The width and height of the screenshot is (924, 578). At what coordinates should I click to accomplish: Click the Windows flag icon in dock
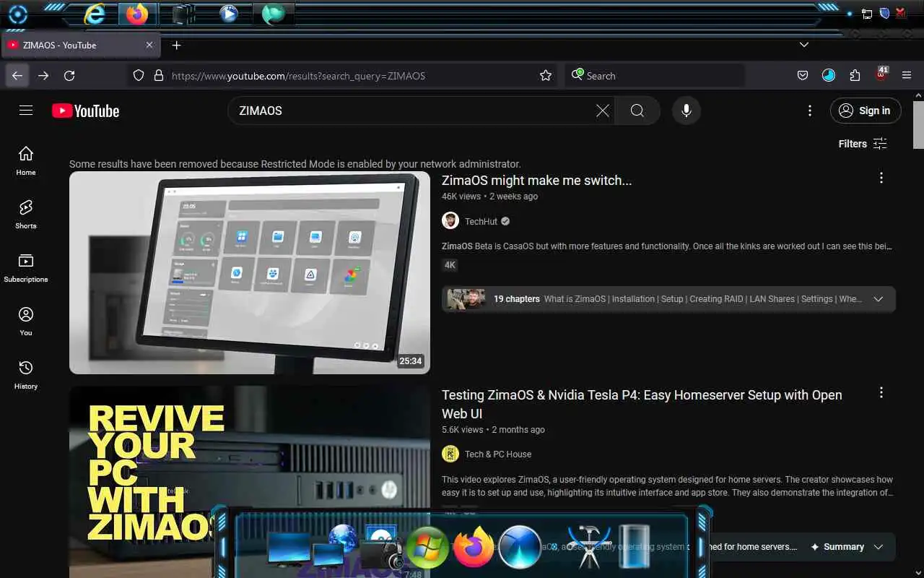427,547
